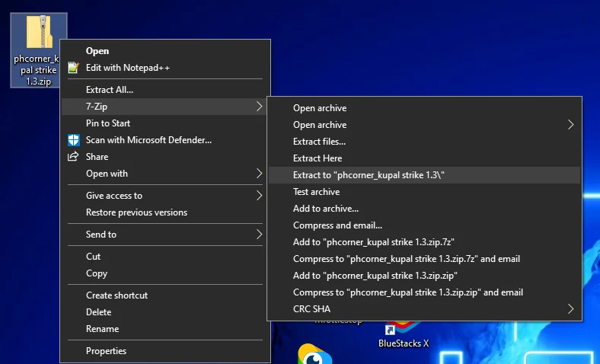The width and height of the screenshot is (600, 364).
Task: Expand the Open with submenu
Action: point(165,174)
